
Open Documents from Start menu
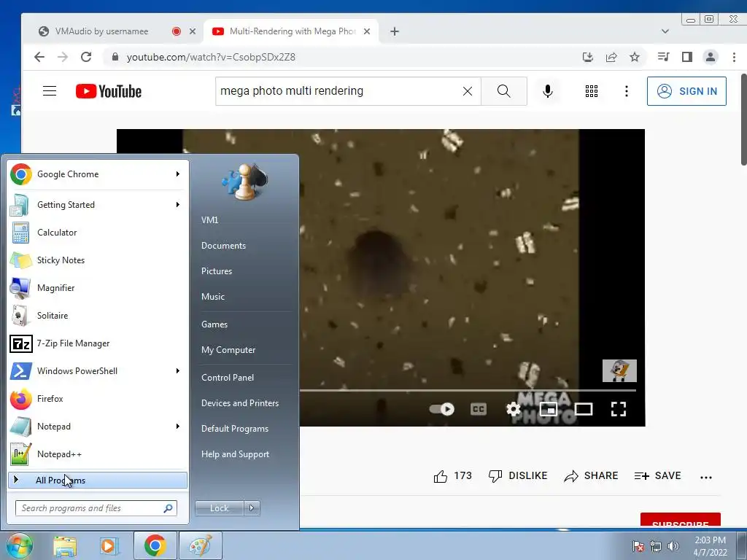[223, 246]
